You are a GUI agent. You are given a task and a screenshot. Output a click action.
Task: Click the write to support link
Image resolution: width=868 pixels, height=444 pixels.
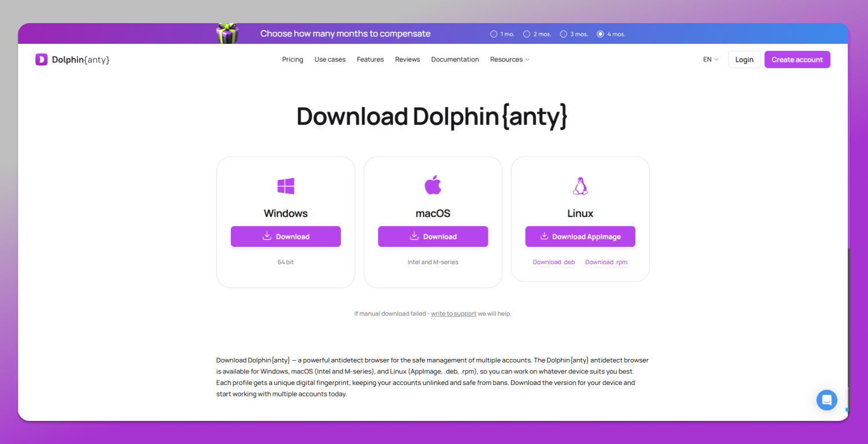pos(454,314)
